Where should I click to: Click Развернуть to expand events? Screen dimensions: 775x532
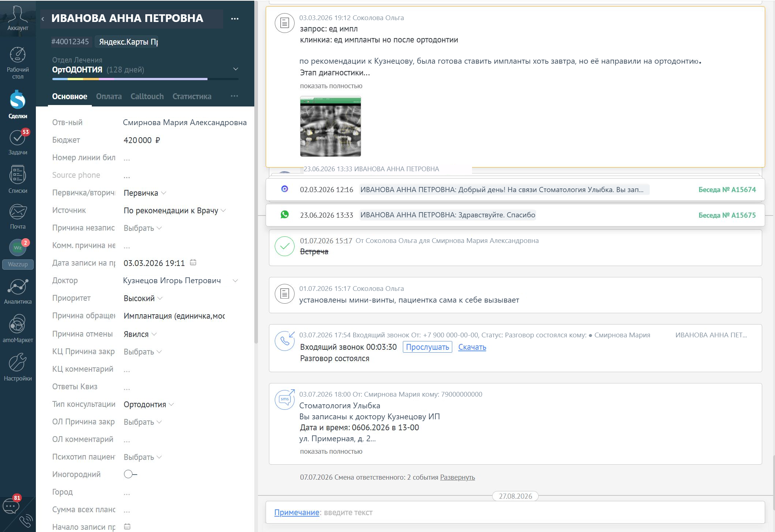(x=457, y=477)
